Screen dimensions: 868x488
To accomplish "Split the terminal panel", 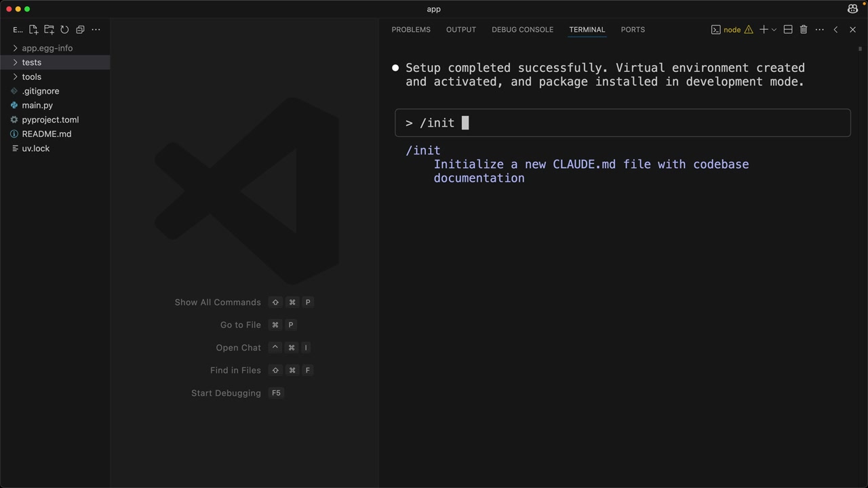I will [788, 30].
